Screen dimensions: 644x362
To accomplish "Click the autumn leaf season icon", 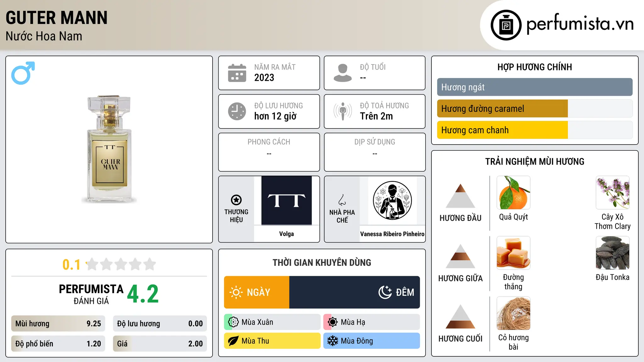I will (233, 341).
